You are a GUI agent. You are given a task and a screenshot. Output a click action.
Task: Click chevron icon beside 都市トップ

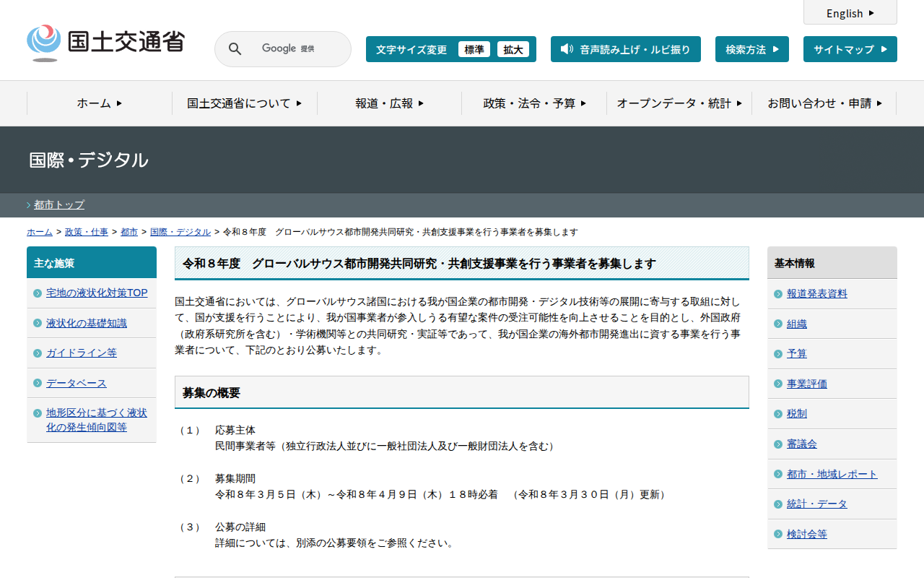point(29,205)
